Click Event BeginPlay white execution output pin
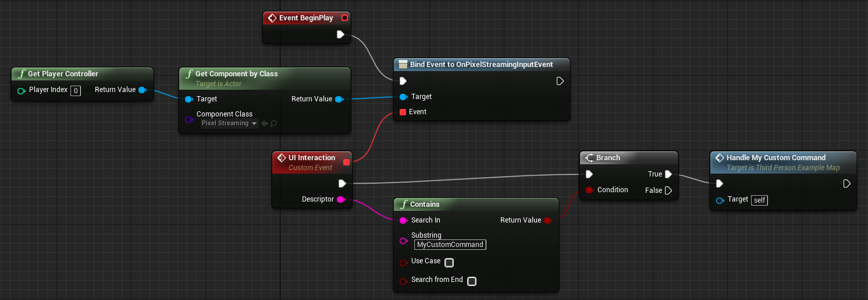Viewport: 868px width, 300px height. tap(341, 35)
